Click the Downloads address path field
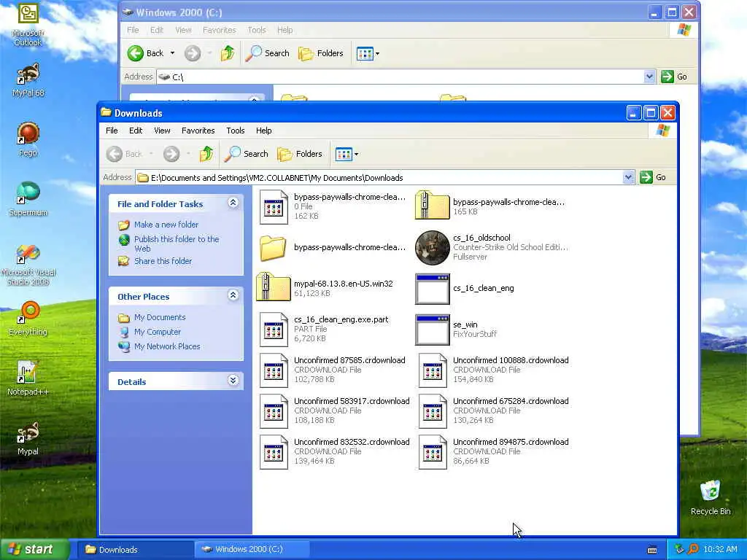Screen dimensions: 747x560 click(x=379, y=178)
